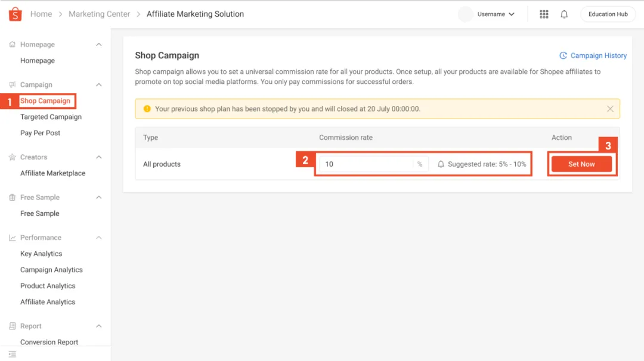Click the Free Sample gift icon

(13, 197)
